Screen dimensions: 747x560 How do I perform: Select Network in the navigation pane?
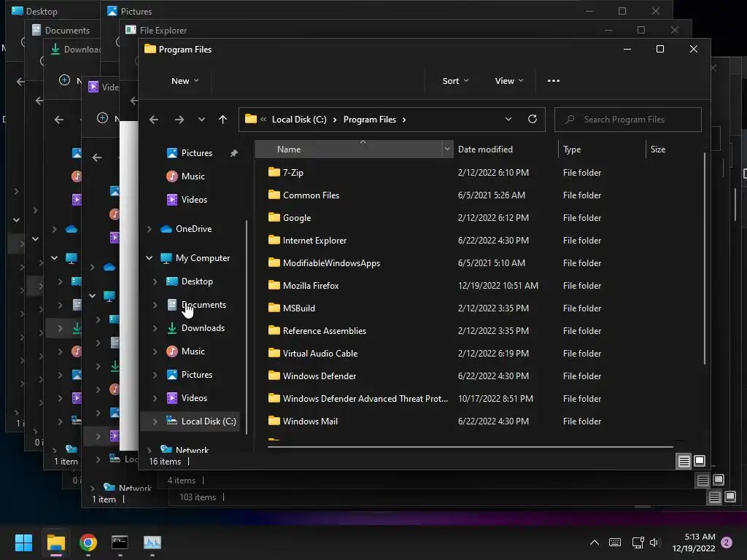pyautogui.click(x=192, y=449)
